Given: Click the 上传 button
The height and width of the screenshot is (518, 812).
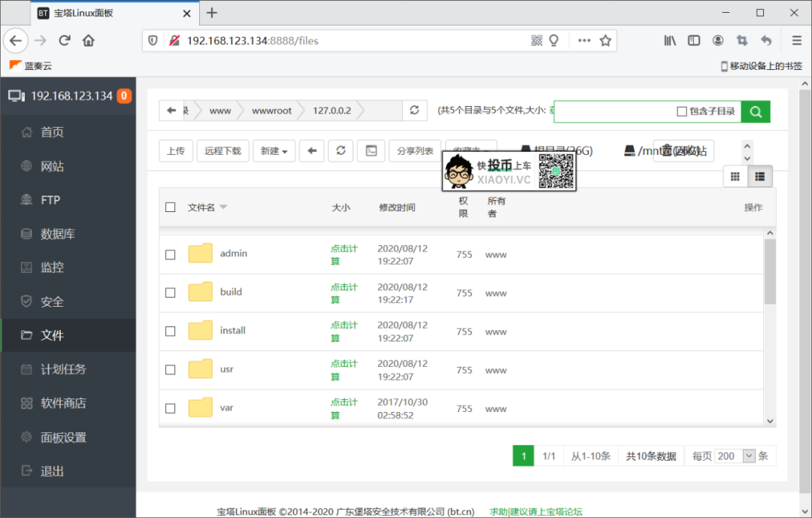Looking at the screenshot, I should [175, 150].
